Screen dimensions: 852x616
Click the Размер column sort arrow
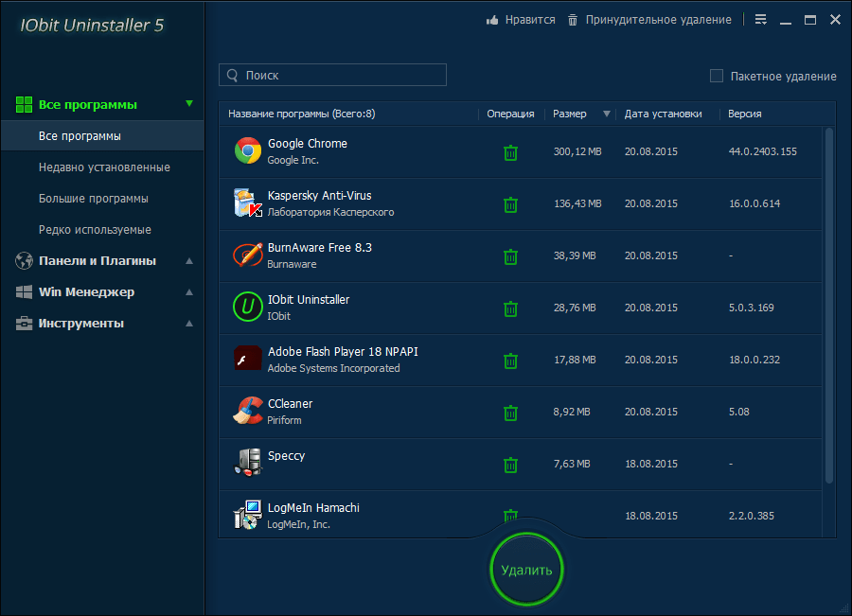(x=607, y=114)
